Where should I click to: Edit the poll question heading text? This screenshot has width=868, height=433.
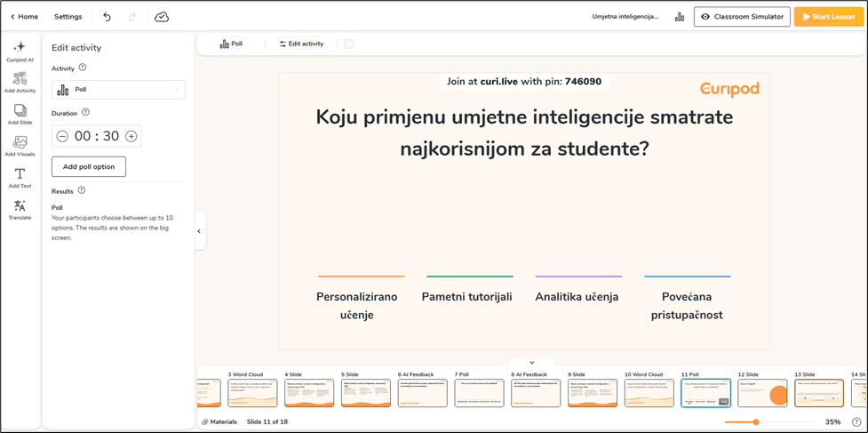[524, 132]
